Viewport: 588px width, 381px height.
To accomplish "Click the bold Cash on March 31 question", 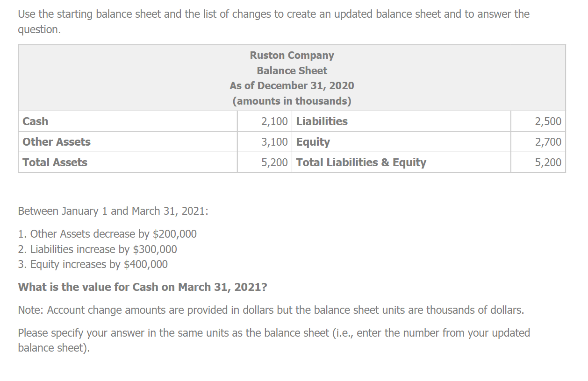I will (143, 287).
